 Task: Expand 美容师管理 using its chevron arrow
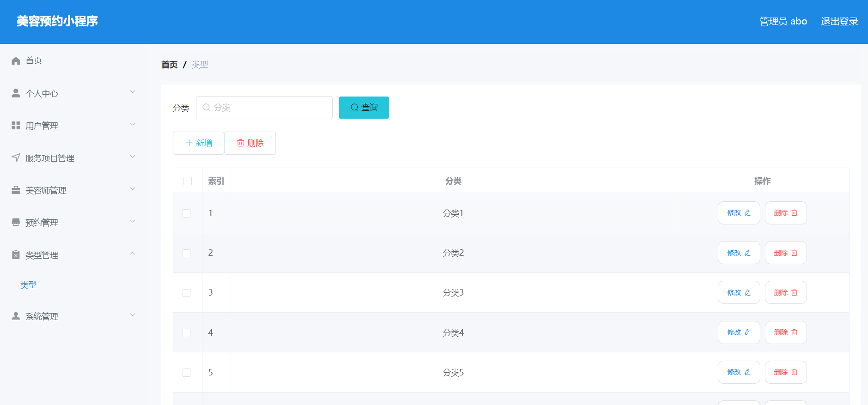[x=133, y=189]
